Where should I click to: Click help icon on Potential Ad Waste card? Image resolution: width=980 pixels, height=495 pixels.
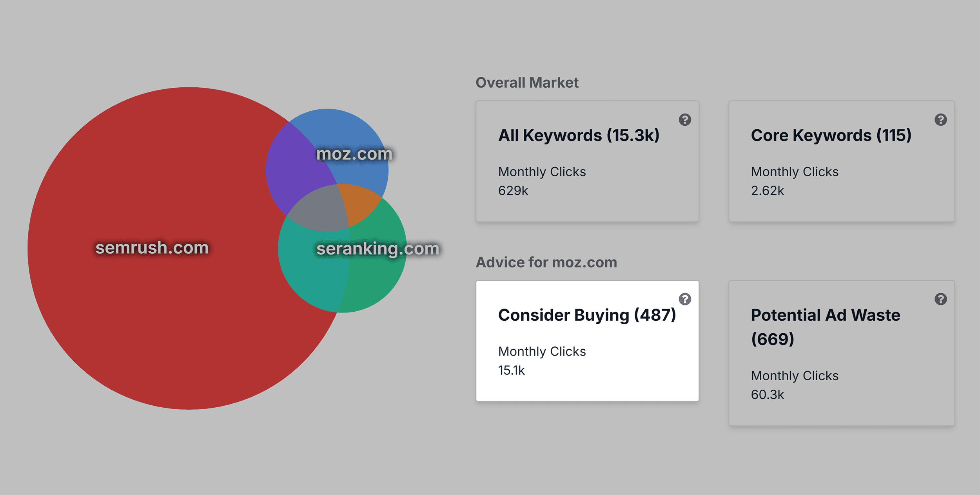(x=940, y=299)
